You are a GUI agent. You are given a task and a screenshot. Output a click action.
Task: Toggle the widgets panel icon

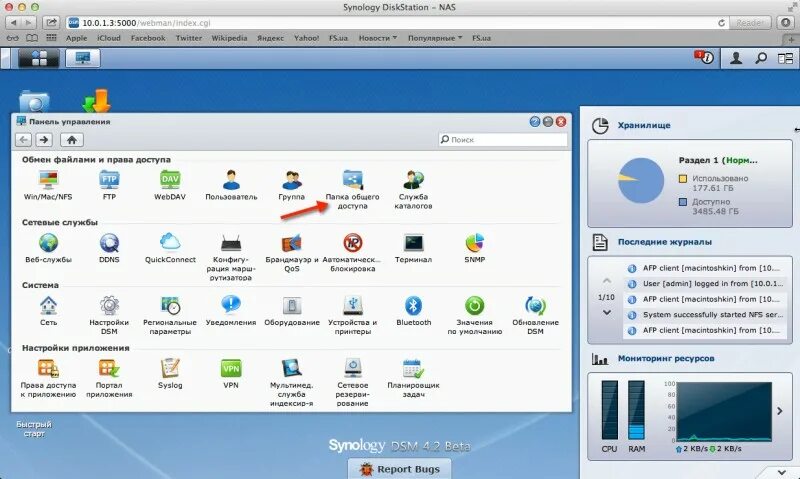click(x=785, y=58)
